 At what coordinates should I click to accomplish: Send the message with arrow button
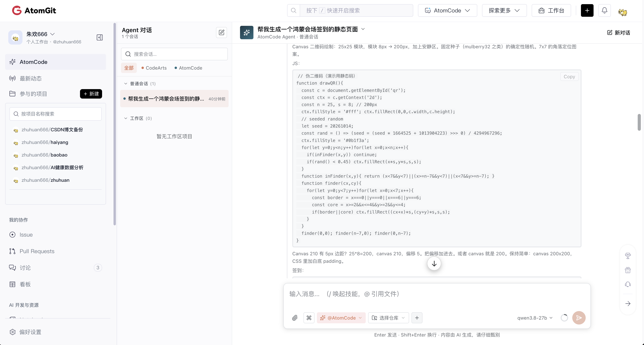point(579,318)
